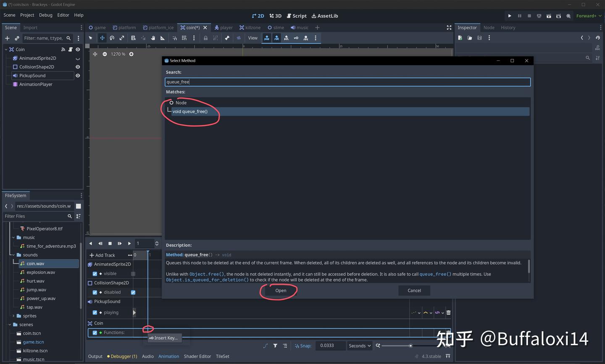
Task: Select the Move tool in the canvas toolbar
Action: pyautogui.click(x=102, y=38)
